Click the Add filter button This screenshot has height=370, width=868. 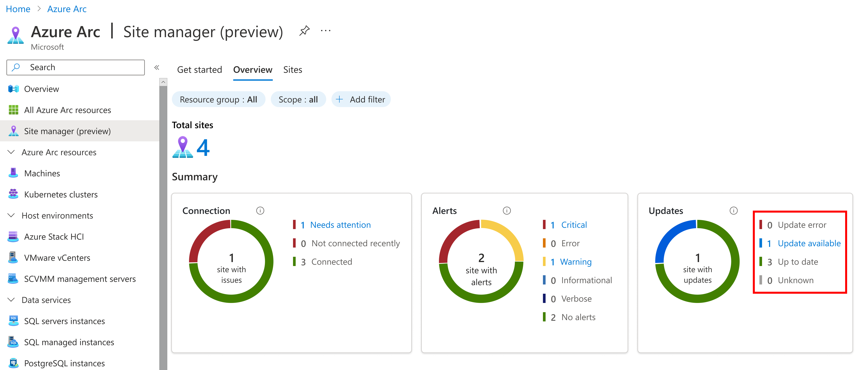coord(361,99)
